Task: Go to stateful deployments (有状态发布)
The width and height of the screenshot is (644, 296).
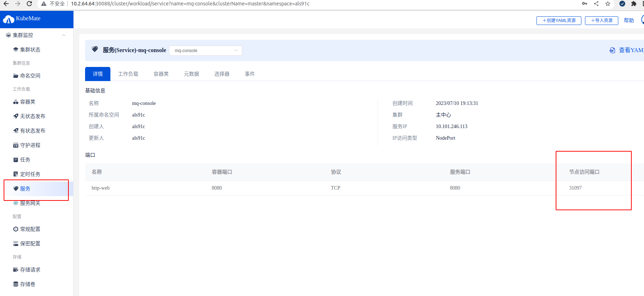Action: click(x=33, y=131)
